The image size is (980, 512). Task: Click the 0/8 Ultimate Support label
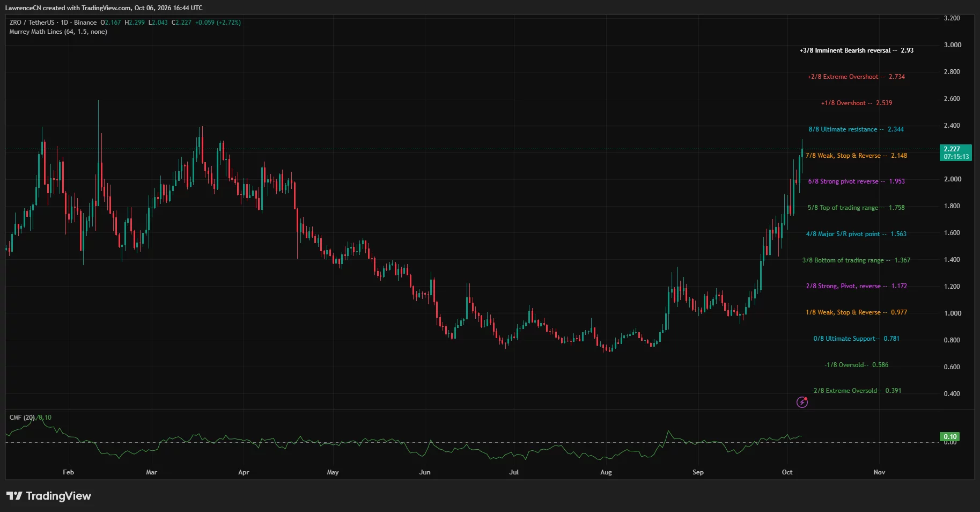pos(856,339)
